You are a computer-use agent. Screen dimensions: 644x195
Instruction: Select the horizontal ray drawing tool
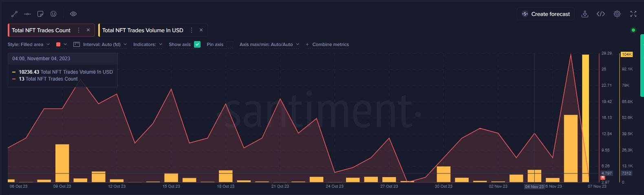(27, 14)
